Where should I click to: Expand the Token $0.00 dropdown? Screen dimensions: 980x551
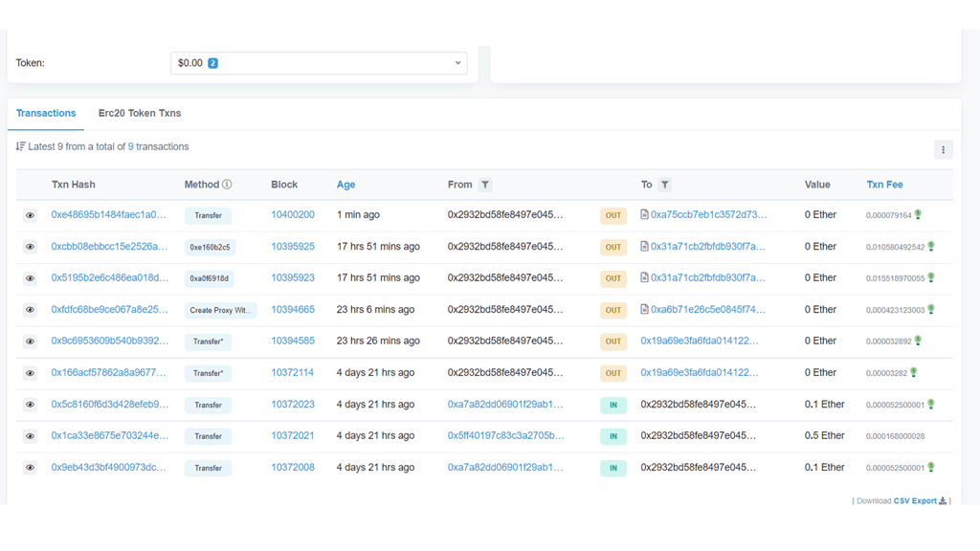[x=319, y=63]
